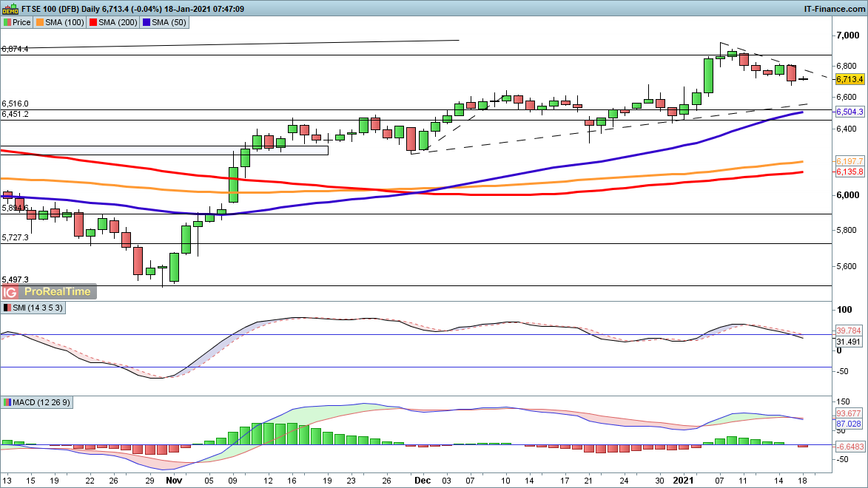Click the current price tag 6,713.4
Image resolution: width=868 pixels, height=488 pixels.
[x=850, y=79]
